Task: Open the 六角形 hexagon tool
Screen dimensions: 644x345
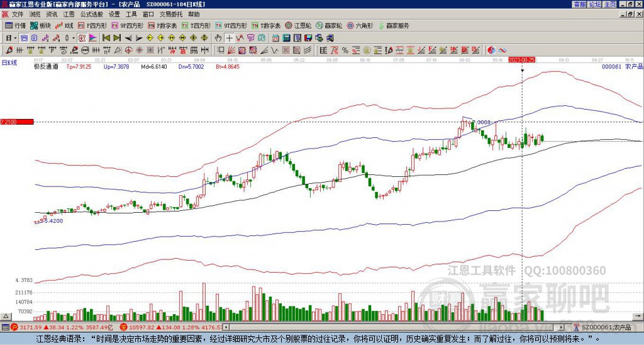Action: pos(360,25)
